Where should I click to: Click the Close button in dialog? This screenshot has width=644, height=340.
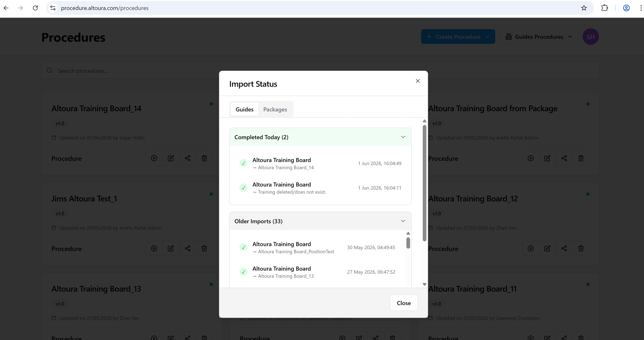[x=404, y=303]
